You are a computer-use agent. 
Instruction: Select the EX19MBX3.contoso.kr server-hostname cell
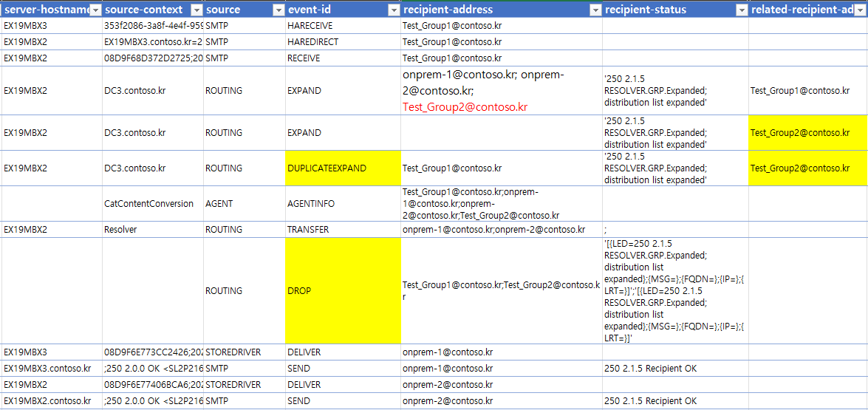point(52,369)
